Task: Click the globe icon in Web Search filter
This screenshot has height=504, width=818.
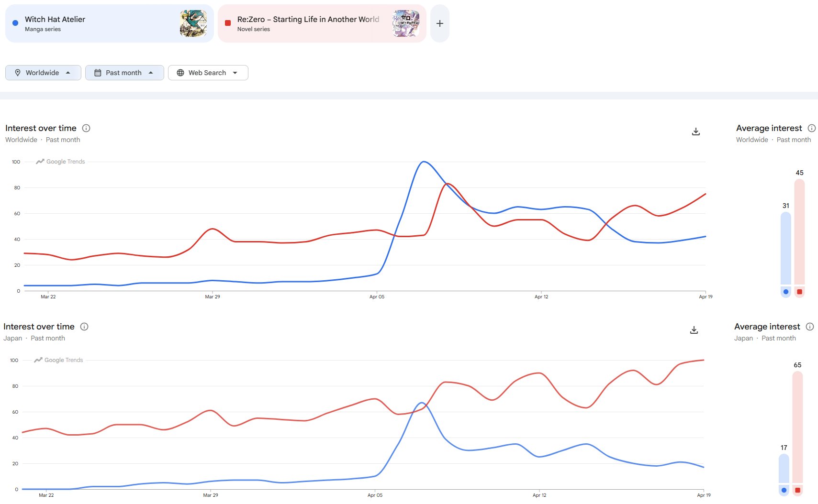Action: [180, 73]
